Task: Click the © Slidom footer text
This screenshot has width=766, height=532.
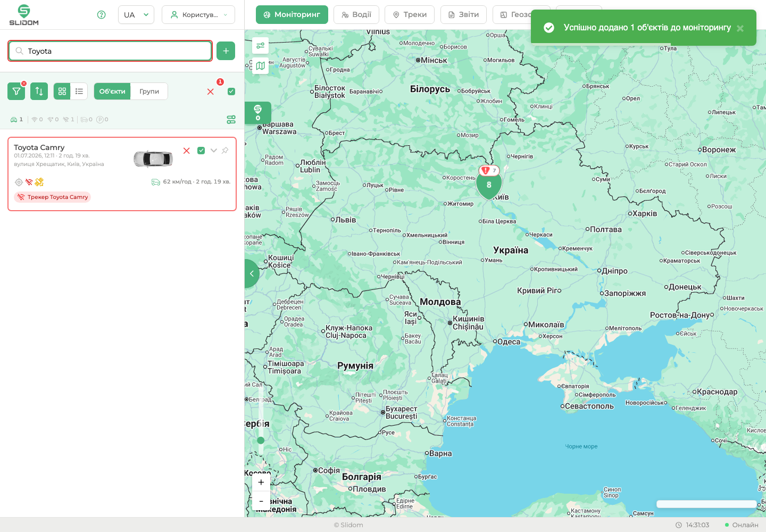Action: click(348, 525)
